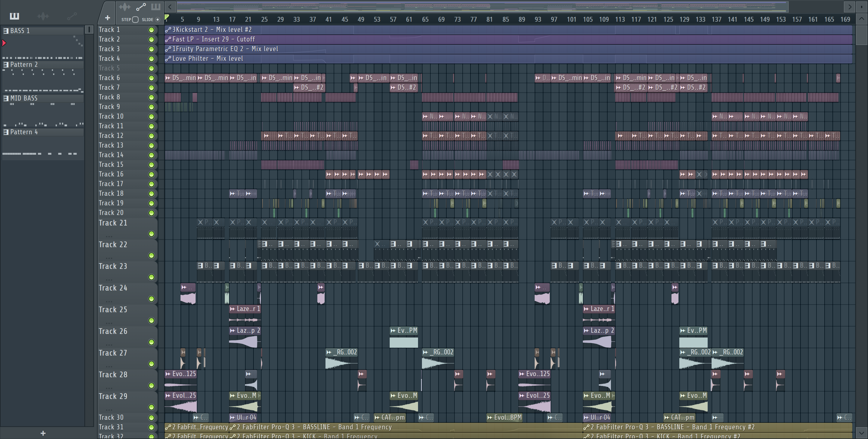Click the Pattern 4 piano icon
The width and height of the screenshot is (868, 439).
pyautogui.click(x=6, y=132)
